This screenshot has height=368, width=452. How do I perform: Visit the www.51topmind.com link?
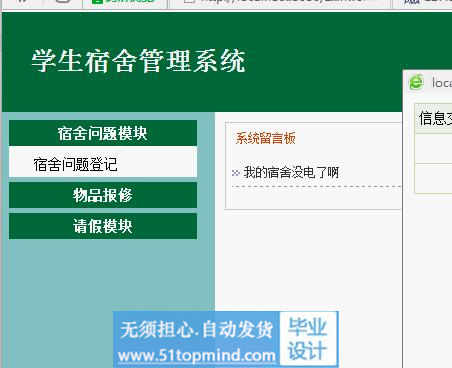click(x=197, y=356)
